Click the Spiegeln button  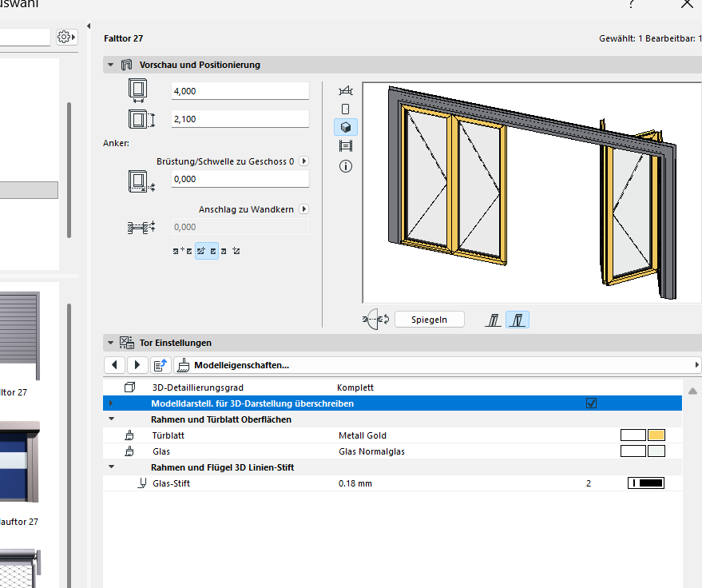click(430, 320)
